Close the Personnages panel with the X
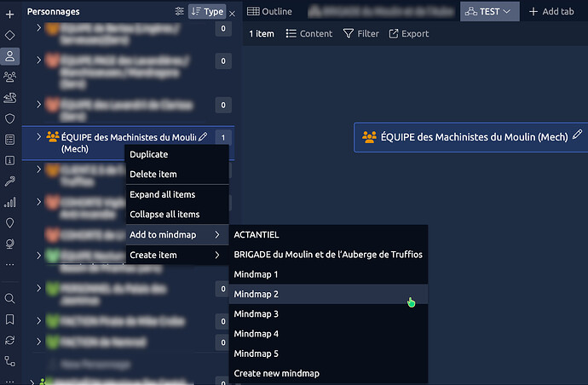588x385 pixels. [232, 14]
